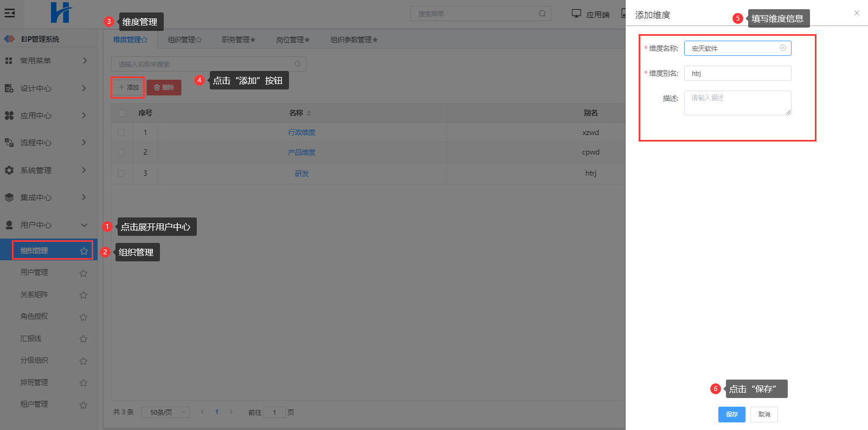Click the 应用端 monitor icon

point(576,14)
